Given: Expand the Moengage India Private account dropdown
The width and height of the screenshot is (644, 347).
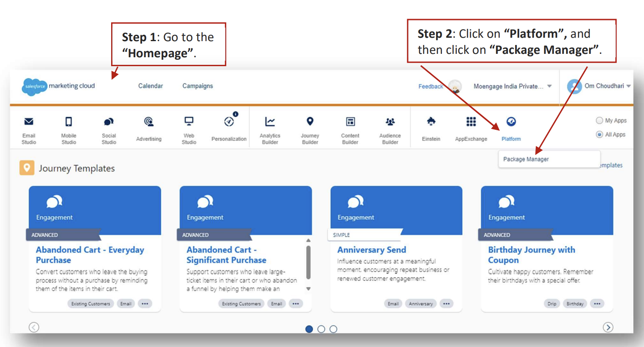Looking at the screenshot, I should tap(549, 86).
